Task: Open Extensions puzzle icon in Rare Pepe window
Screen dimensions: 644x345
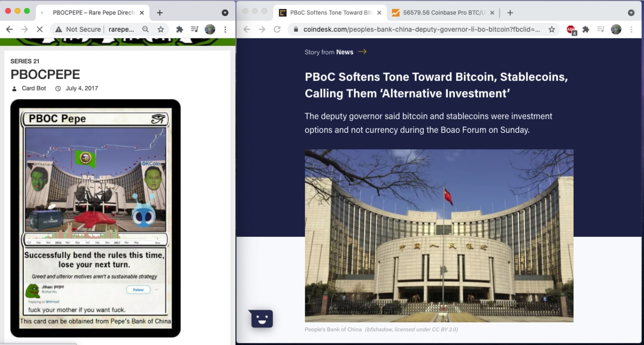Action: 179,29
